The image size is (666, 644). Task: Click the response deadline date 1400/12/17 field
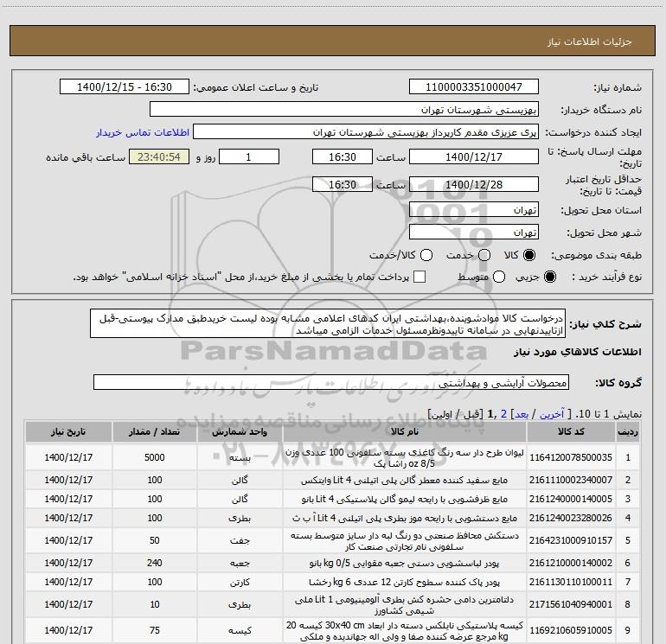tap(474, 156)
